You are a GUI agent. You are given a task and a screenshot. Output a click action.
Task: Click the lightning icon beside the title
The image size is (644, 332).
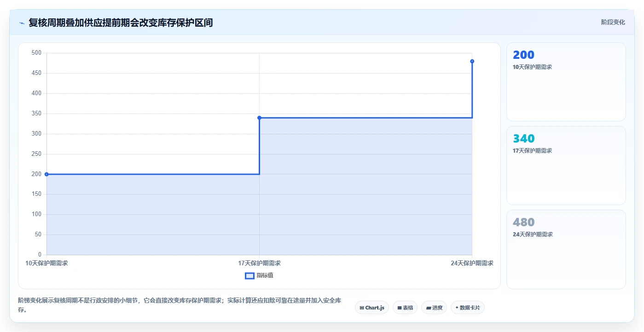[x=22, y=23]
